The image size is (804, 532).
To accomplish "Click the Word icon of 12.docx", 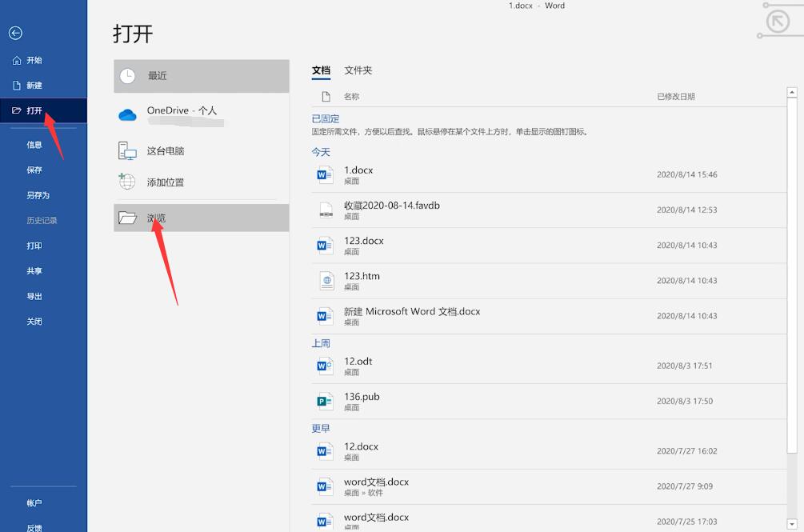I will click(325, 451).
